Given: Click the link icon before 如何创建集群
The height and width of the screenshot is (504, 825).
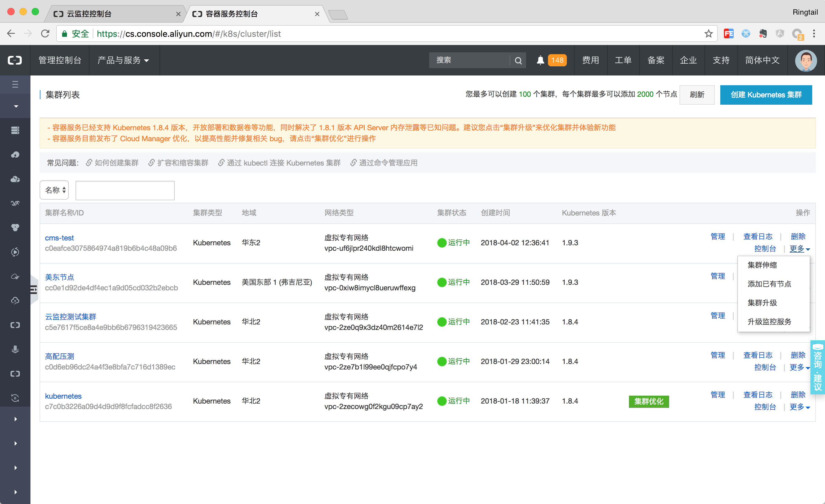Looking at the screenshot, I should [89, 163].
